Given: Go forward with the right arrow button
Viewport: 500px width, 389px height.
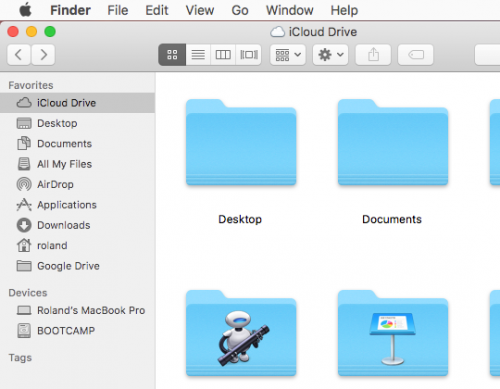Looking at the screenshot, I should click(x=43, y=55).
